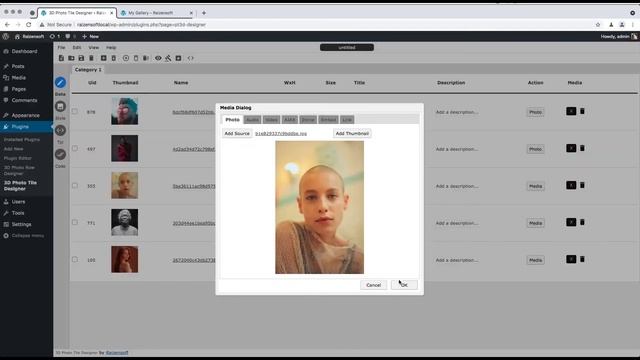
Task: Confirm the Media Dialog with OK
Action: click(x=404, y=285)
